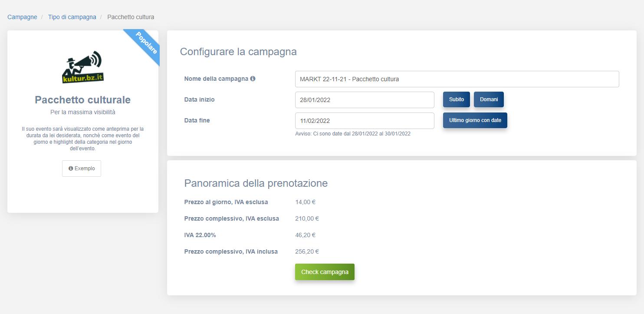This screenshot has width=644, height=314.
Task: Open the Exemplo preview button
Action: click(x=82, y=169)
